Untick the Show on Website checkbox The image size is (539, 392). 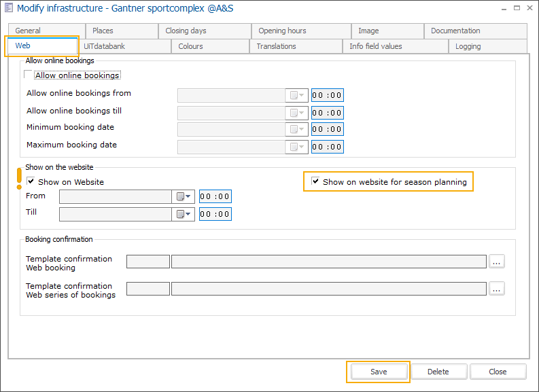(31, 181)
